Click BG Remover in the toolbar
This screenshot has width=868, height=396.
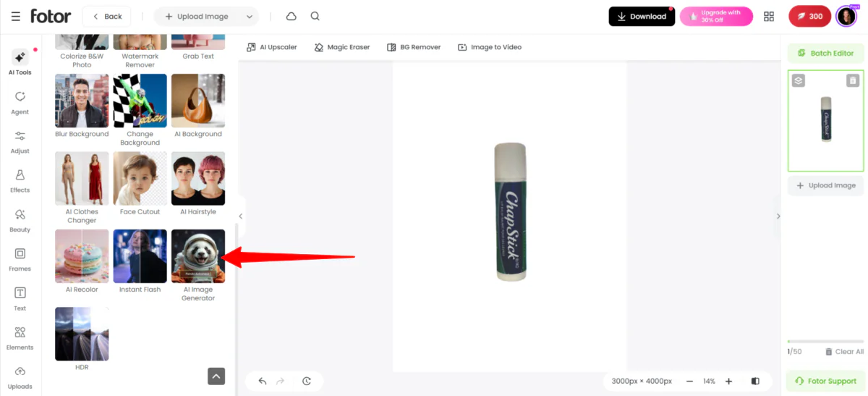tap(414, 47)
